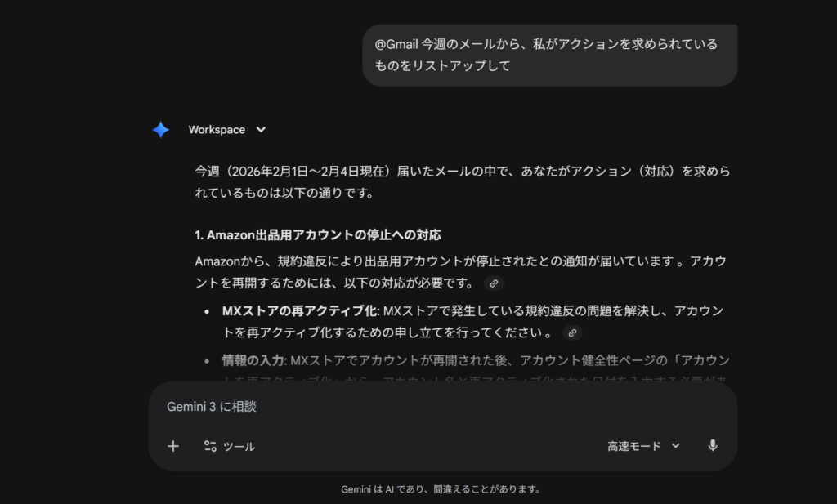Click the Workspace label

[217, 130]
